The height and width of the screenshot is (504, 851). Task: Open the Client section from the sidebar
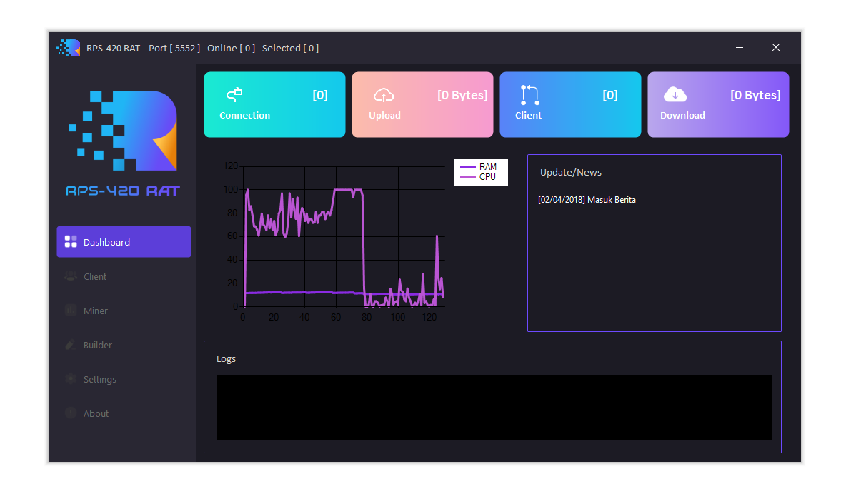95,276
